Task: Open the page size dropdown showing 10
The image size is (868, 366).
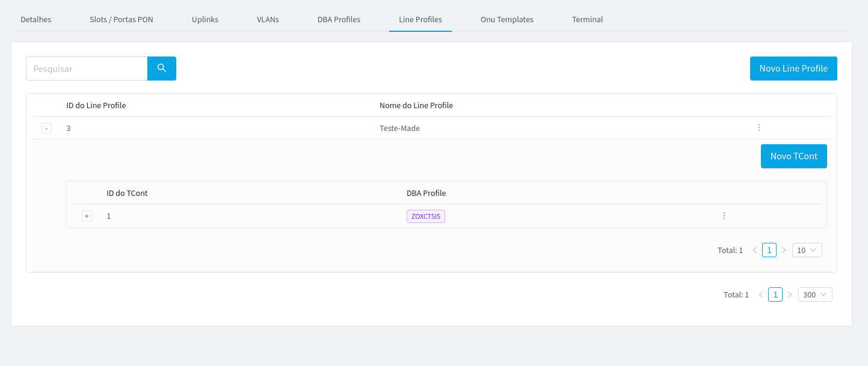Action: pyautogui.click(x=807, y=249)
